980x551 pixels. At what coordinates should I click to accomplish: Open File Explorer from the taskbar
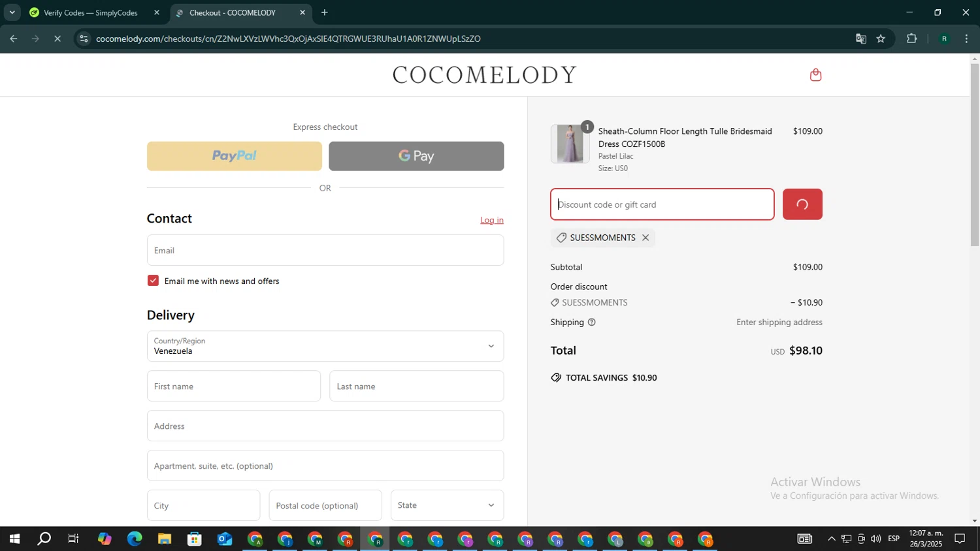pyautogui.click(x=165, y=539)
